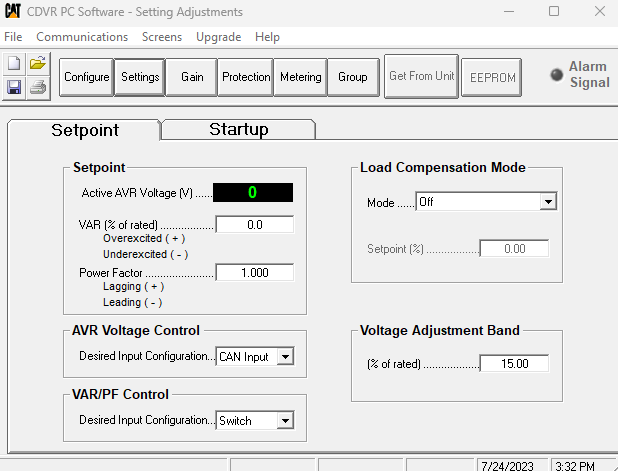Open AVR Voltage Control input configuration dropdown
This screenshot has height=471, width=618.
[285, 356]
